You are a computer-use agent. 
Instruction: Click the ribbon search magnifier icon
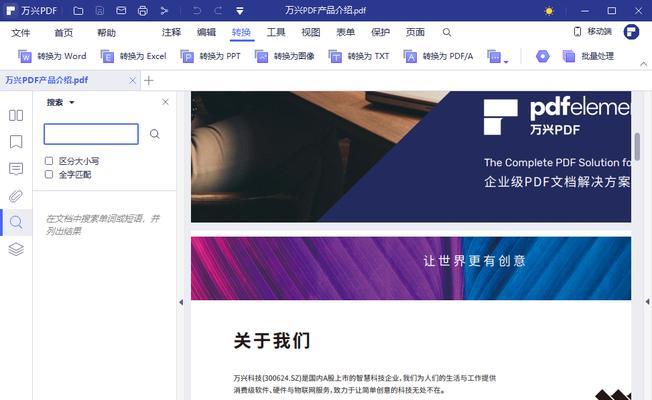pos(447,32)
